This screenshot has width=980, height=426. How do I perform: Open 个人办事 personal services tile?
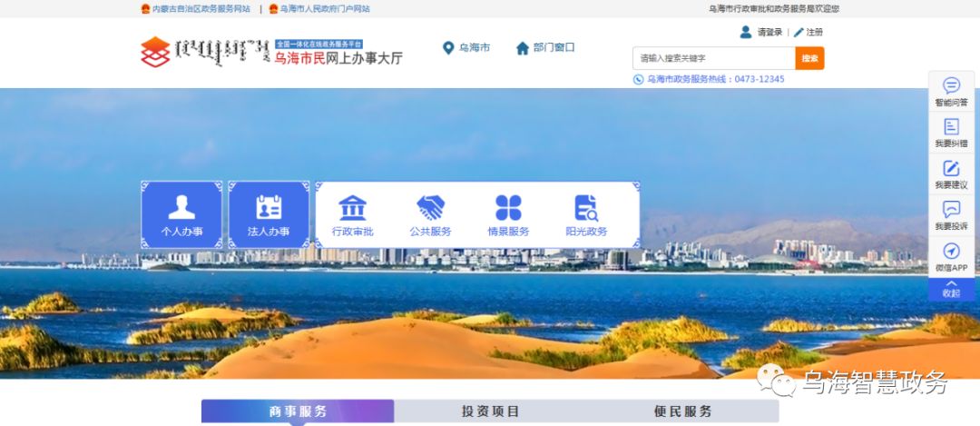coord(181,214)
